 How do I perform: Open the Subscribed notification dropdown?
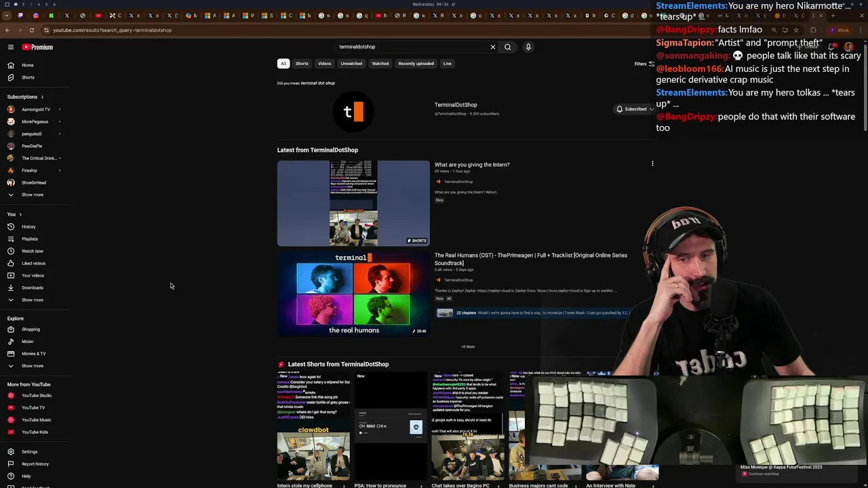tap(635, 109)
